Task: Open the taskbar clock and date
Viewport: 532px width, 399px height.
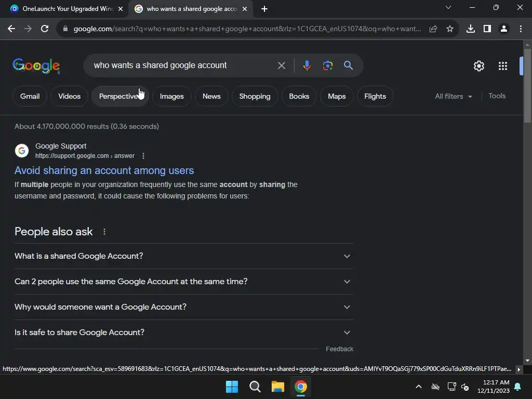Action: coord(494,387)
